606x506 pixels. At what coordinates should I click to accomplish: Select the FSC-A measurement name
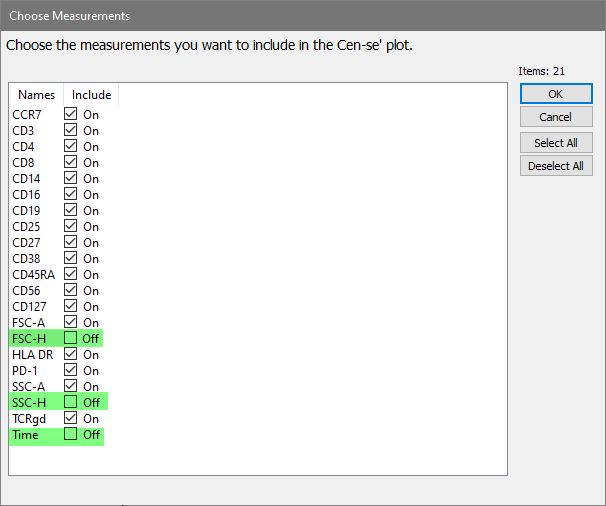(28, 322)
